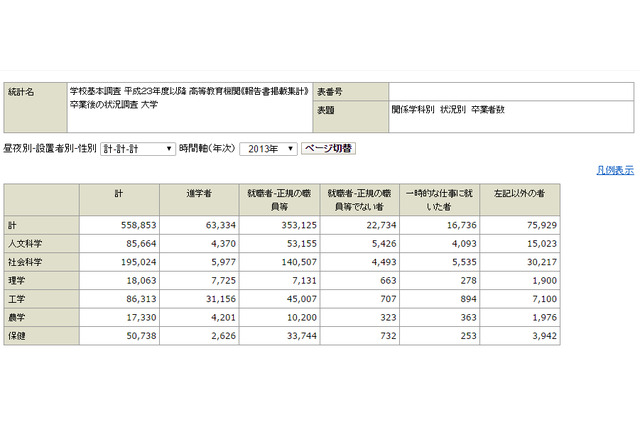Select cell value 4,370
This screenshot has width=640, height=426.
tap(223, 244)
